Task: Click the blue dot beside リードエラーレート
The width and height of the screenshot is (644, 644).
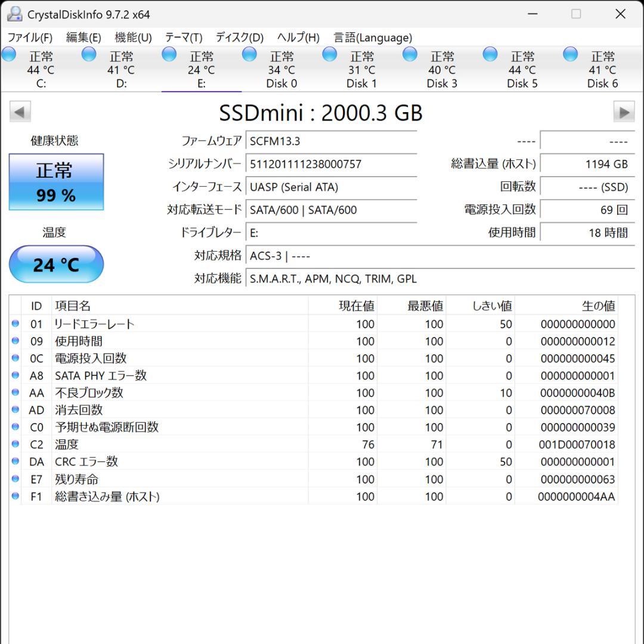Action: tap(14, 324)
